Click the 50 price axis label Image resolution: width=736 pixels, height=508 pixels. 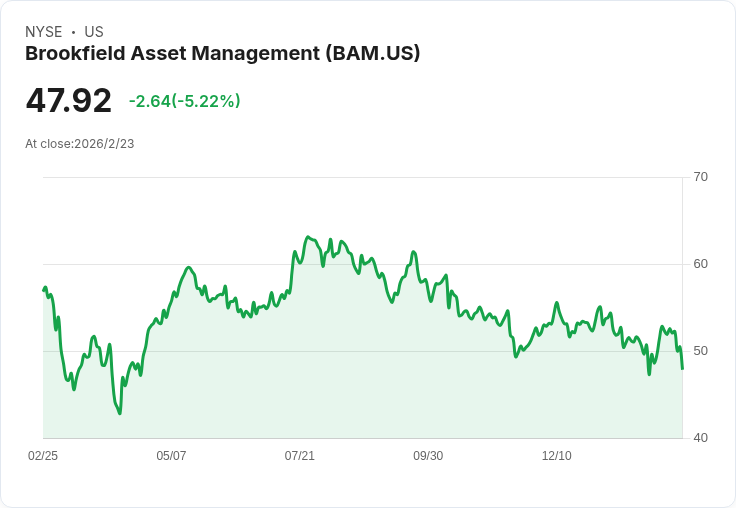[700, 351]
